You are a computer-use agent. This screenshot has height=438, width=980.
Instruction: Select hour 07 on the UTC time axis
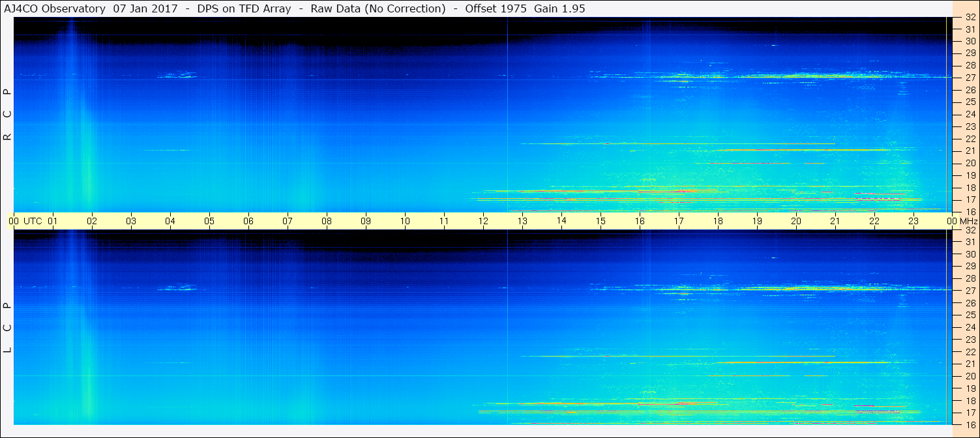tap(288, 221)
